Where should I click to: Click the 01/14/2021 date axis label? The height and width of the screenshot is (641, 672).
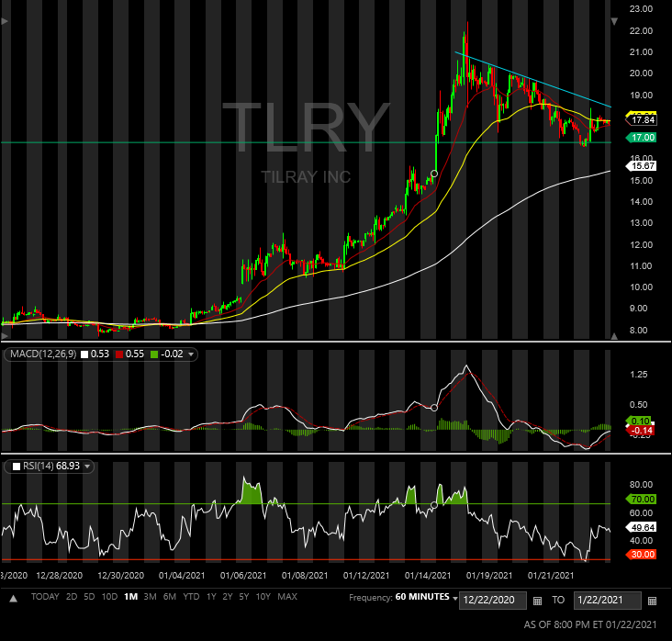point(428,576)
